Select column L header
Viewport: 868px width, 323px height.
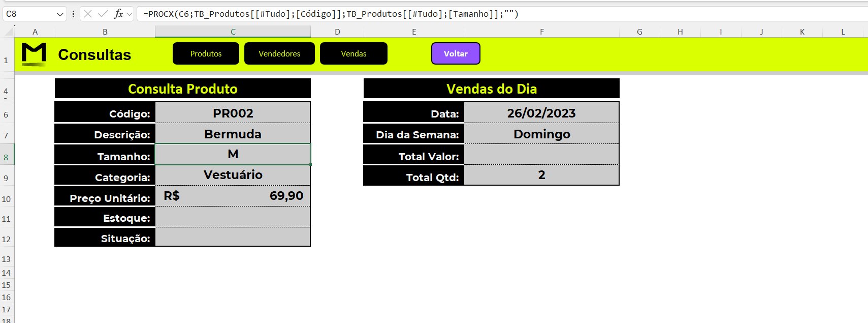click(843, 32)
